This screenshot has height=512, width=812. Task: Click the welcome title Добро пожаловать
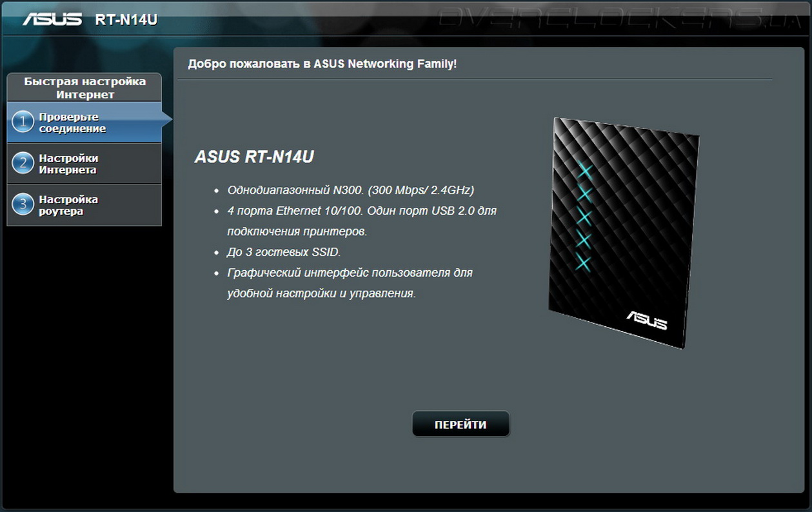point(322,64)
